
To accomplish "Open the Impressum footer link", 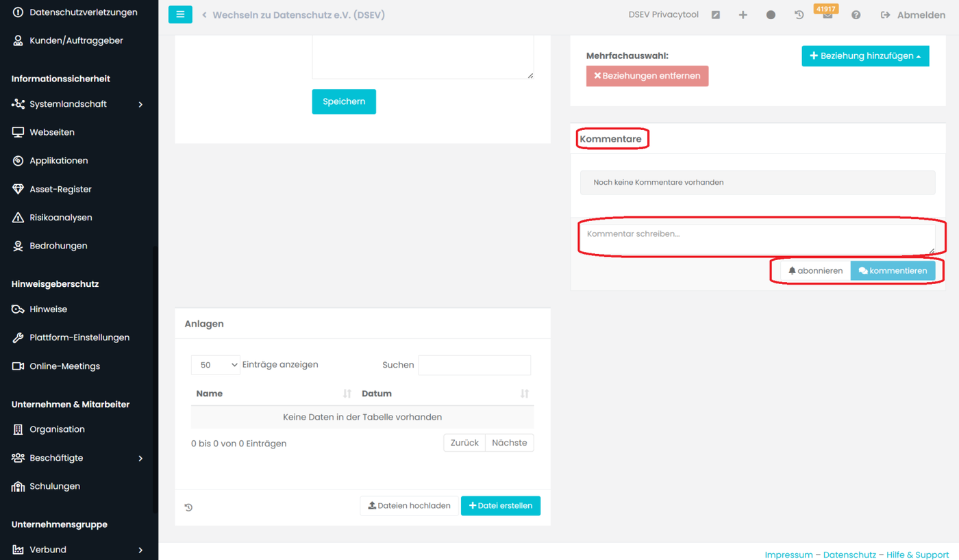I will [788, 555].
